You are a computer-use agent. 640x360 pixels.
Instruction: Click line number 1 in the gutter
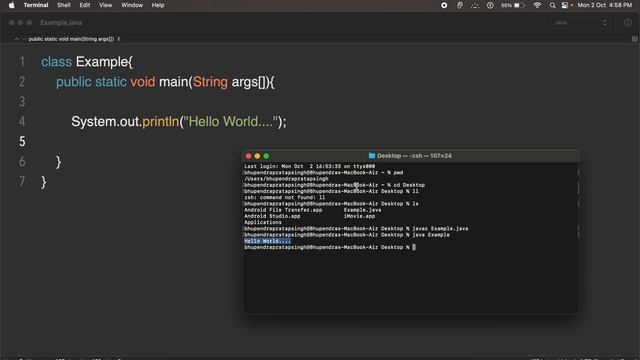[x=22, y=62]
